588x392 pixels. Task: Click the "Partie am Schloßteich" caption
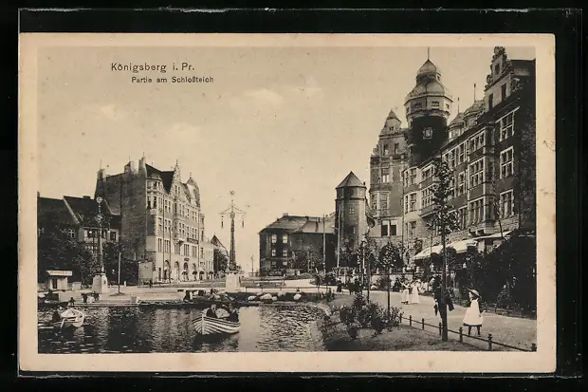(172, 80)
